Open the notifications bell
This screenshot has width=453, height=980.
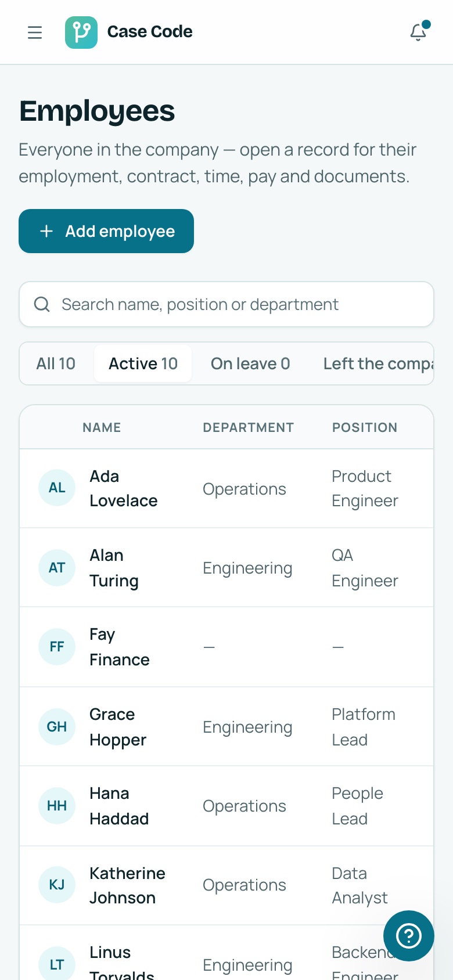(418, 33)
